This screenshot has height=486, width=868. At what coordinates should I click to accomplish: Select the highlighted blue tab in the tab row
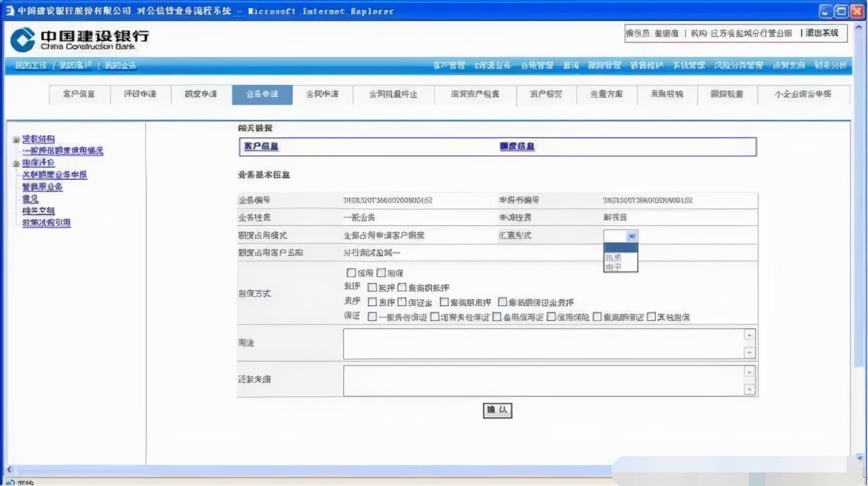[x=262, y=94]
